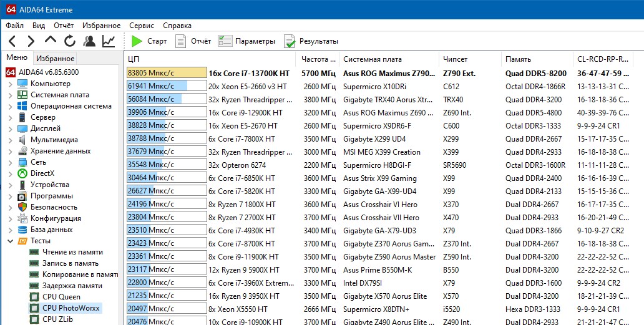Screen dimensions: 644x325
Task: Open the Файл menu
Action: coord(14,26)
